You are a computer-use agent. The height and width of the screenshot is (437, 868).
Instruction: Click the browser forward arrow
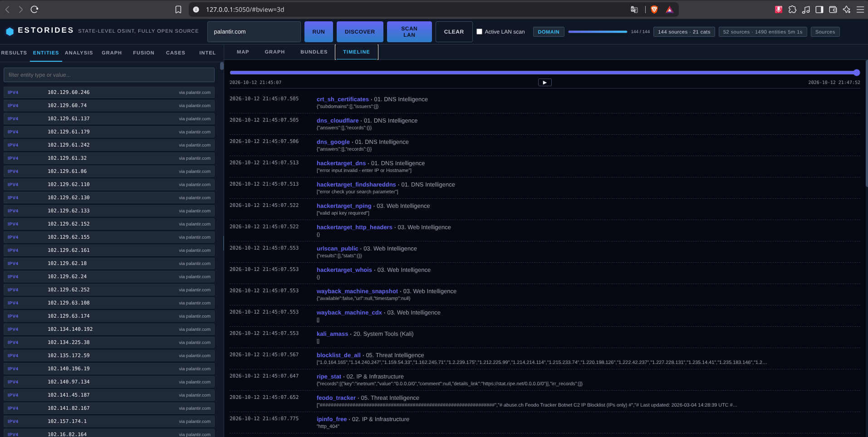click(x=20, y=9)
